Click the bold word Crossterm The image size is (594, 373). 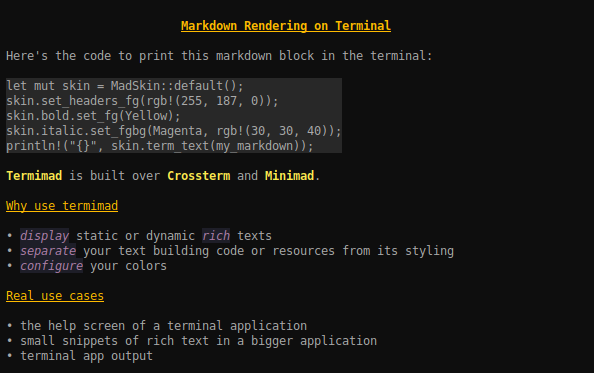tap(199, 176)
